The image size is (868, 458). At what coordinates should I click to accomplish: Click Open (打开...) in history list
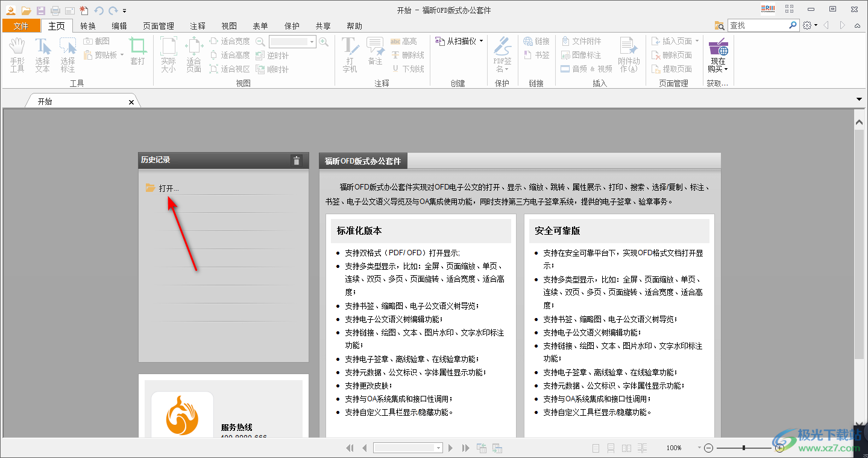click(163, 188)
